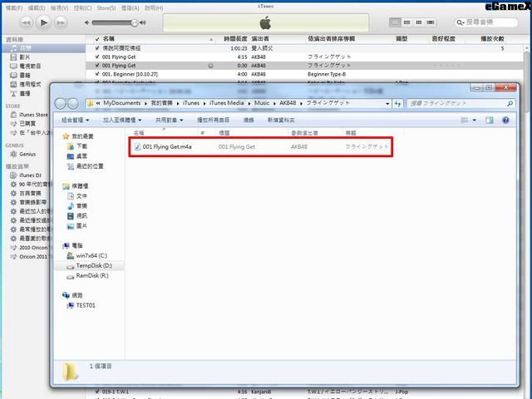Open the Share with dropdown
This screenshot has height=399, width=532.
169,120
